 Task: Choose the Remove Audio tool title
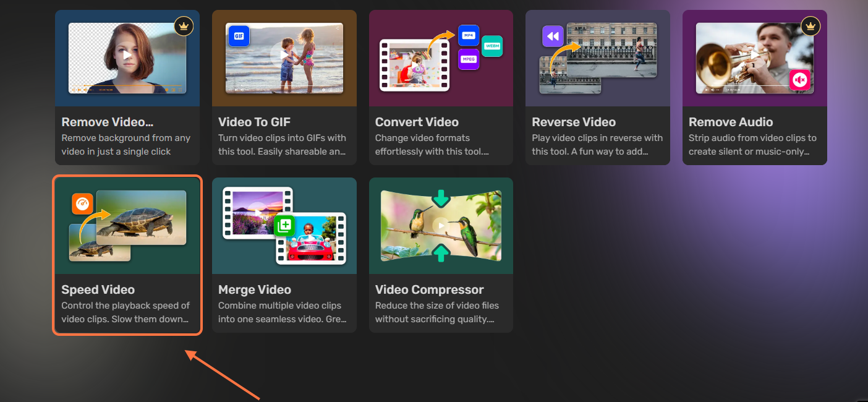coord(731,122)
